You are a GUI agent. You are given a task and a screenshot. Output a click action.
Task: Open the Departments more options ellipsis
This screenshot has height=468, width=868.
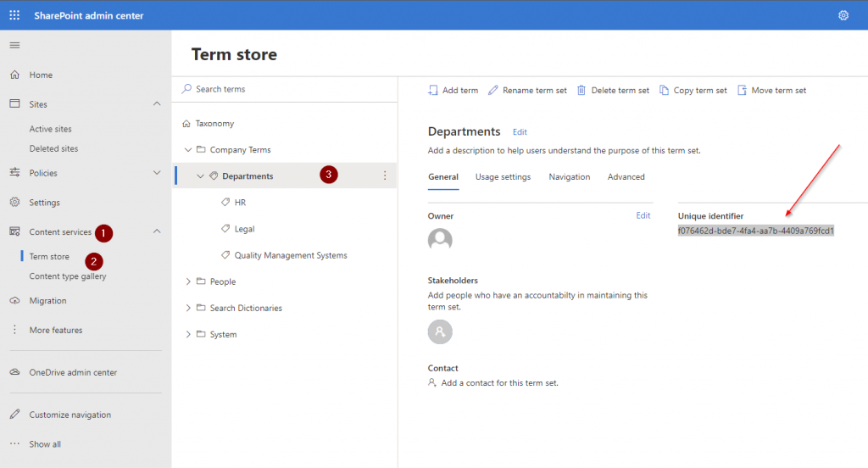[x=384, y=175]
